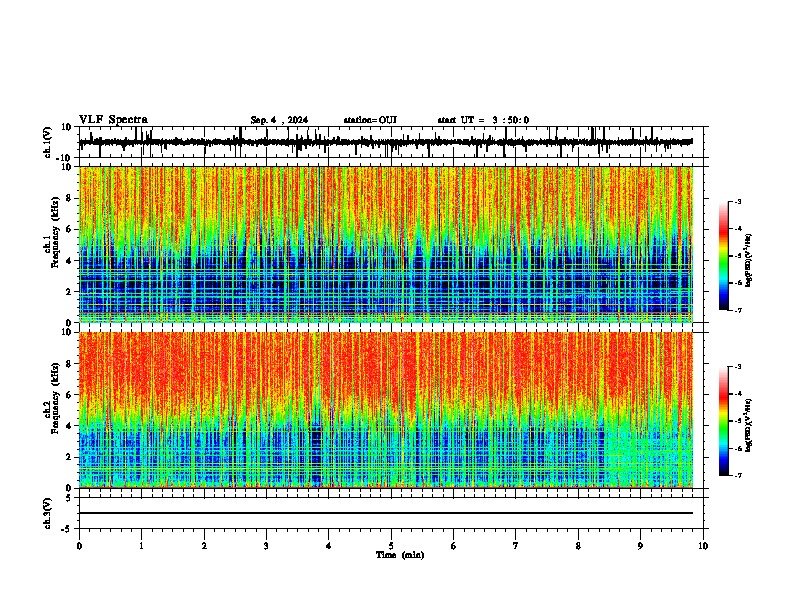Screen dimensions: 792x612
Task: Click the ch.1 color bar log(PSD) label
Action: (x=748, y=260)
